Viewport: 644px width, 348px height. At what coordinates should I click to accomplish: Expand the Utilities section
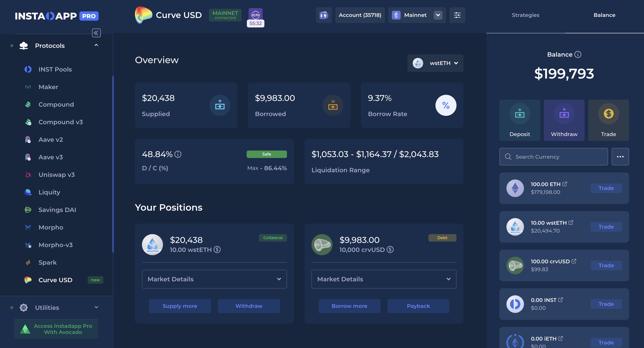point(96,307)
